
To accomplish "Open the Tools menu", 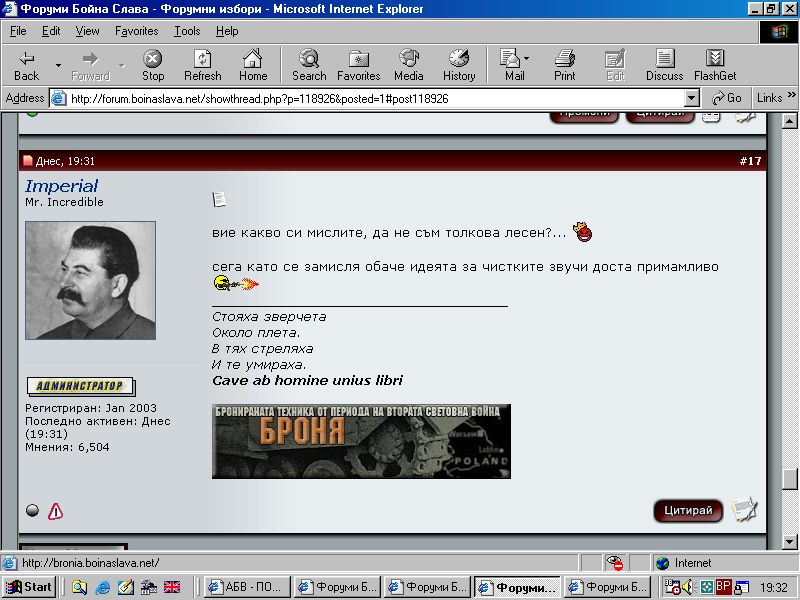I will click(x=187, y=31).
